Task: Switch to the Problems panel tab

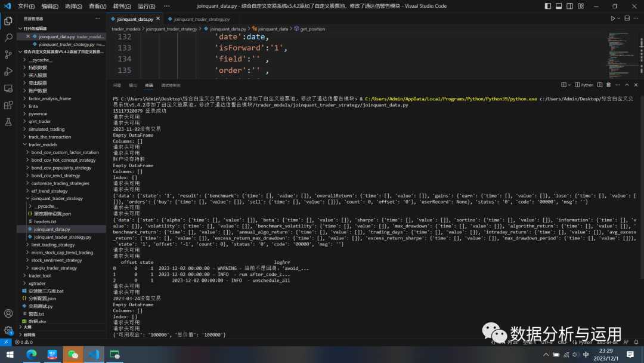Action: (x=117, y=85)
